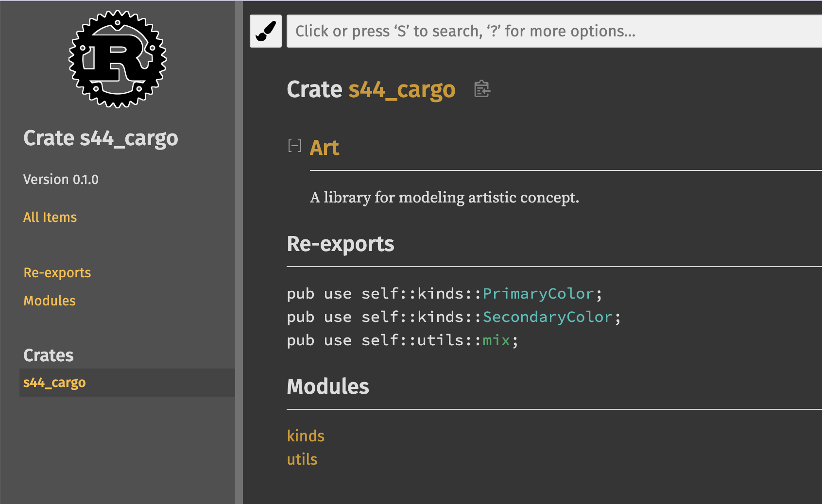Copy the crate path with clipboard icon
The height and width of the screenshot is (504, 822).
click(x=481, y=89)
